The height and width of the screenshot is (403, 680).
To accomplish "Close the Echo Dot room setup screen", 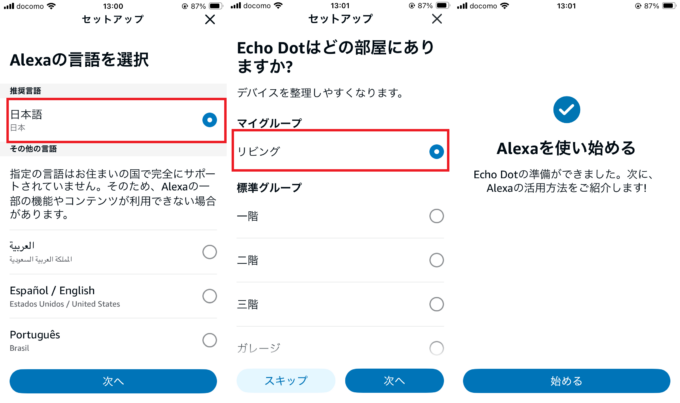I will pos(437,19).
